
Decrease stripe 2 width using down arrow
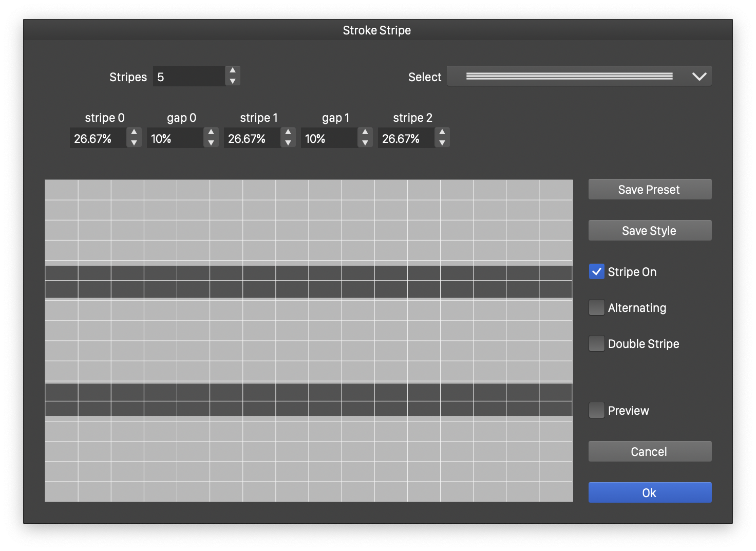[x=442, y=143]
